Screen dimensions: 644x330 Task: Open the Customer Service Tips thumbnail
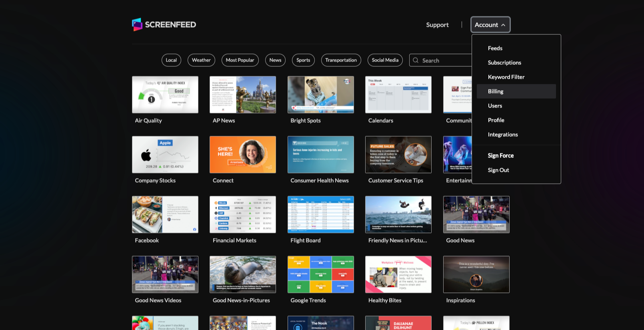pos(398,155)
